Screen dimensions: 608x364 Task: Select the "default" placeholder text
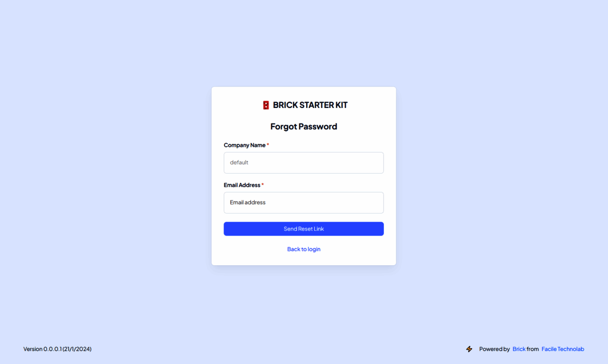tap(239, 162)
